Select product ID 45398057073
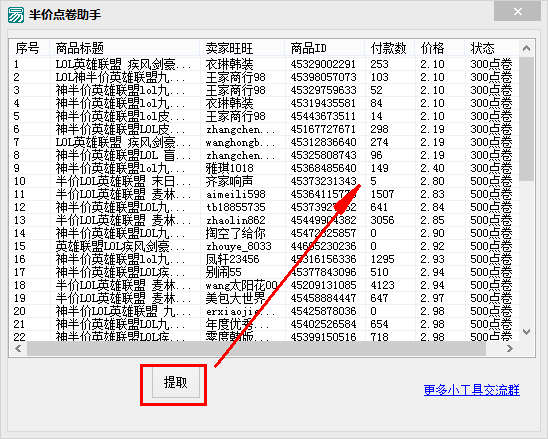This screenshot has width=548, height=439. click(x=323, y=77)
